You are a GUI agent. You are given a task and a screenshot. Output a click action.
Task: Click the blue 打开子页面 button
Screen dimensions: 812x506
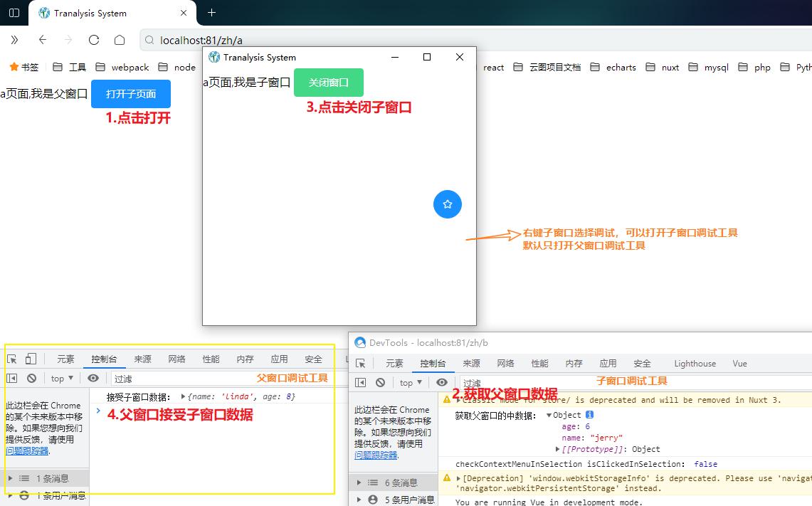coord(131,94)
